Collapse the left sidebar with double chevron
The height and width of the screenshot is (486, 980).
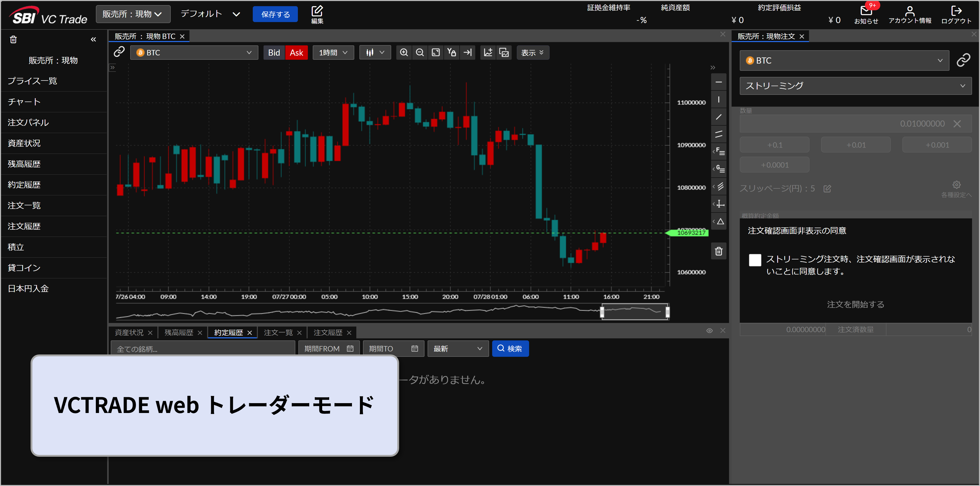pyautogui.click(x=93, y=40)
